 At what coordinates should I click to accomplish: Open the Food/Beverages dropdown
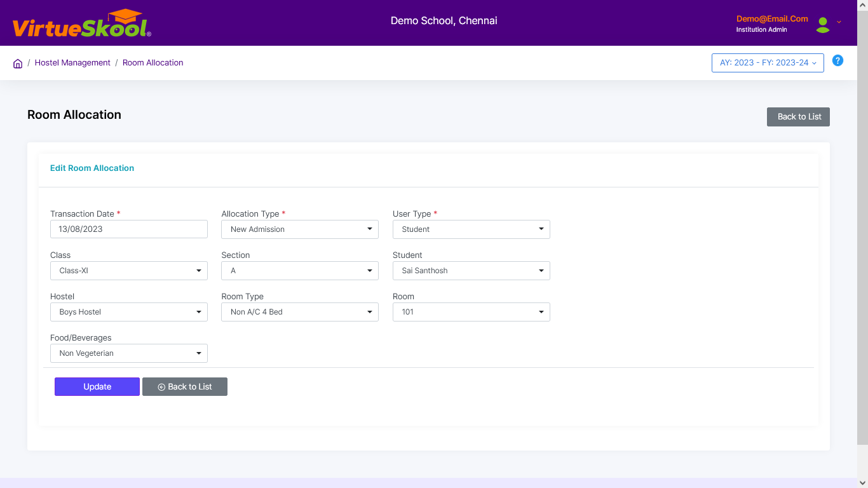128,353
